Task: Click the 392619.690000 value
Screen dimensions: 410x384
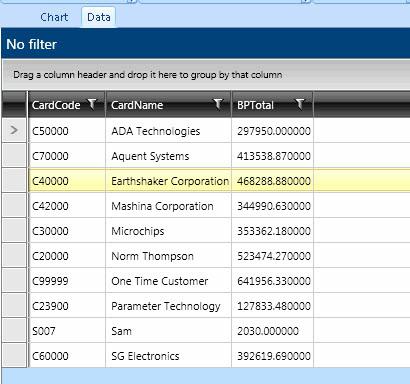Action: click(274, 356)
